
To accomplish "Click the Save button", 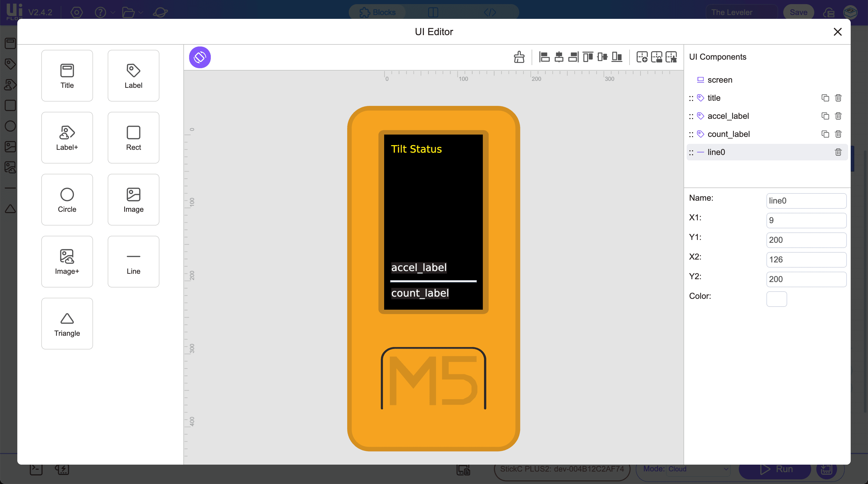I will [x=799, y=12].
